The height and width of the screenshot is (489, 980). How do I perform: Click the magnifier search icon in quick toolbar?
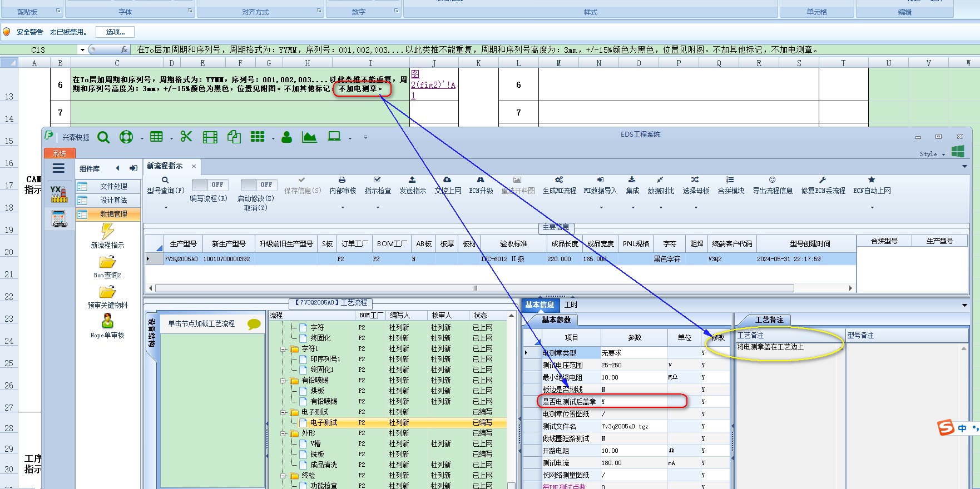click(x=103, y=137)
